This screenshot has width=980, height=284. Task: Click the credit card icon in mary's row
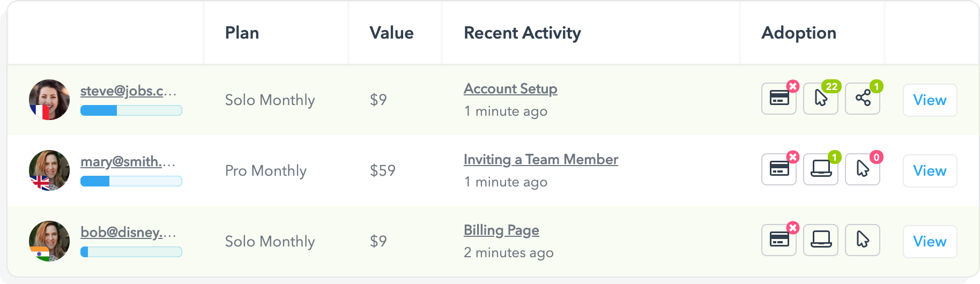[779, 169]
